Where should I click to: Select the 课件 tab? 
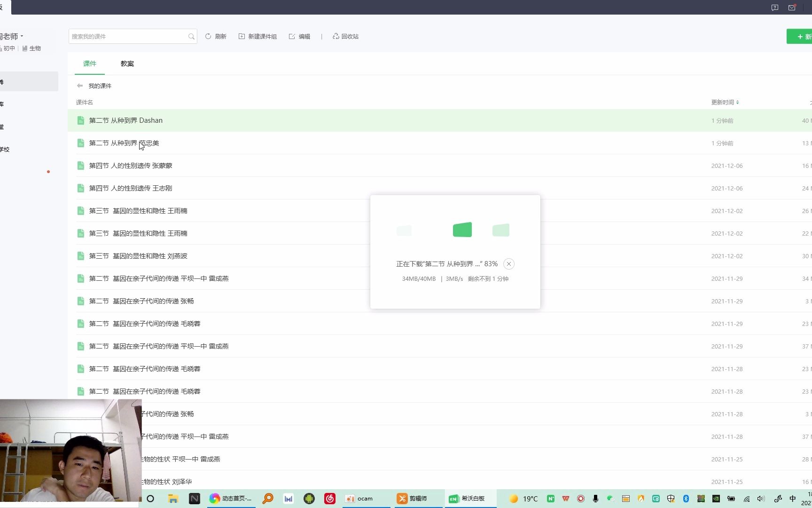click(x=90, y=63)
